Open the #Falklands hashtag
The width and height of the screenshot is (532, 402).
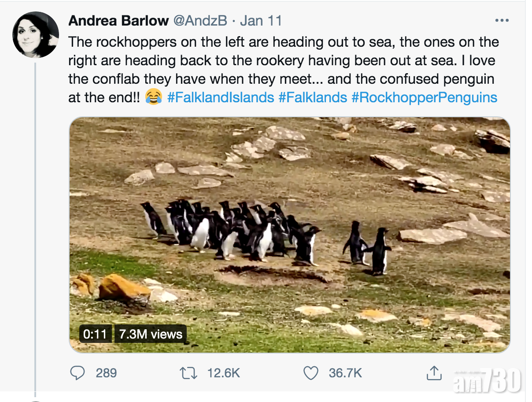tap(313, 97)
